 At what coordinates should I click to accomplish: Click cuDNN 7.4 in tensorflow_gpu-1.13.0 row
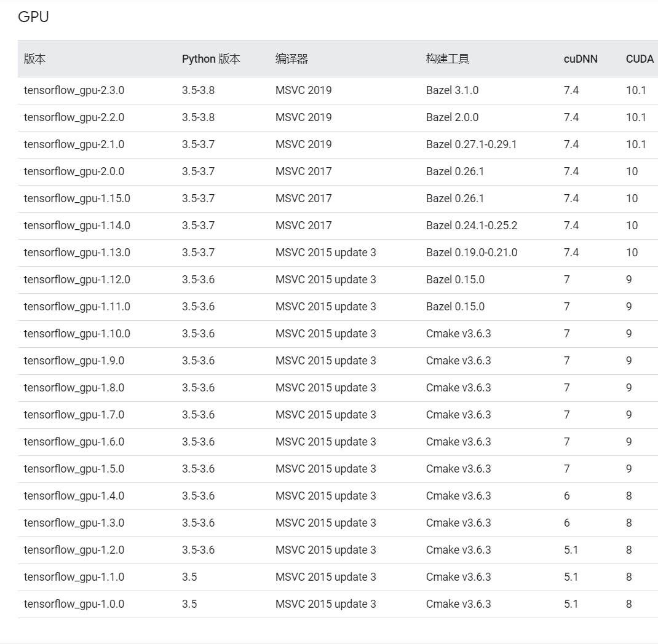tap(571, 253)
